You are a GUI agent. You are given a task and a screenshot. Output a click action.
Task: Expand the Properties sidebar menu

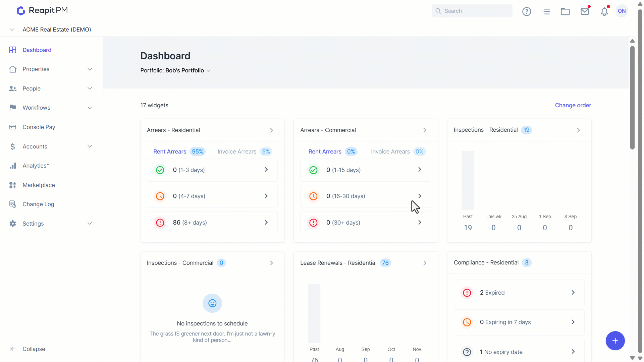(x=51, y=69)
